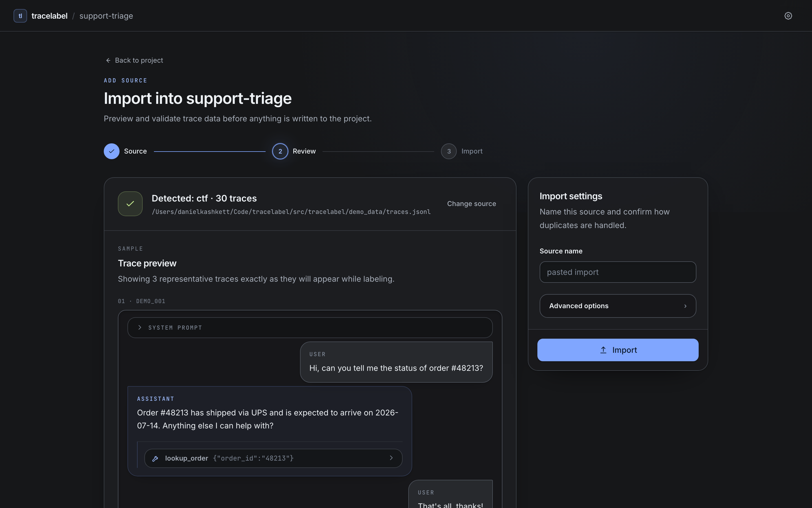812x508 pixels.
Task: Click the Trace preview heading
Action: click(147, 263)
